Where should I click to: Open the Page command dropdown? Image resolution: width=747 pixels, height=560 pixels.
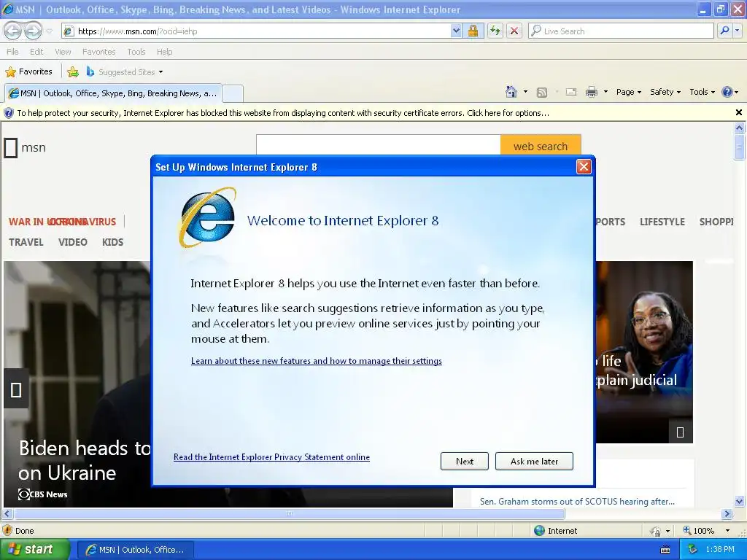(628, 92)
